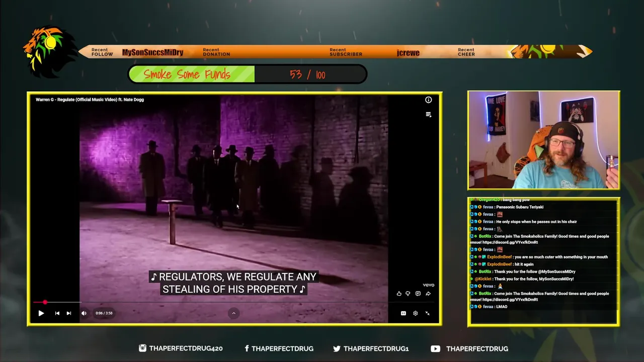Image resolution: width=644 pixels, height=362 pixels.
Task: Click the Facebook icon in footer
Action: pyautogui.click(x=247, y=348)
